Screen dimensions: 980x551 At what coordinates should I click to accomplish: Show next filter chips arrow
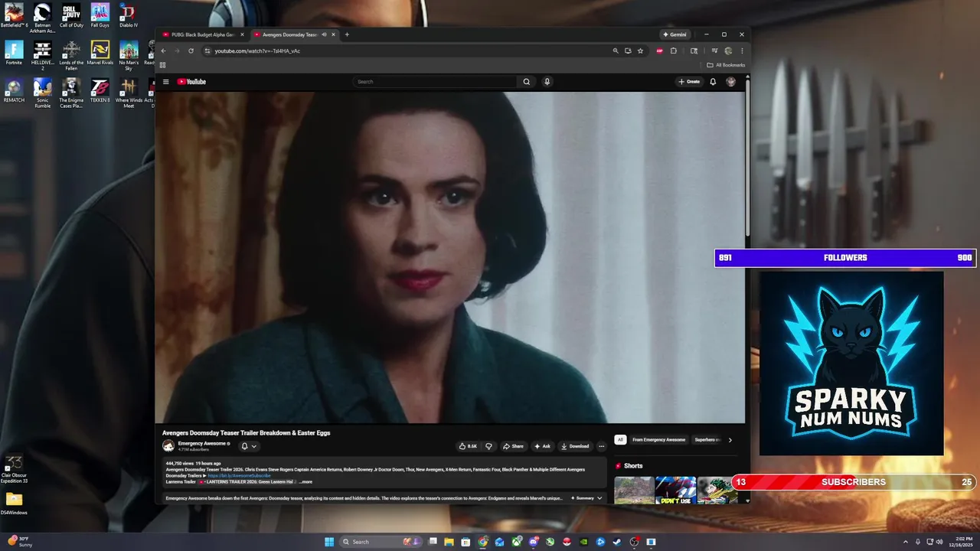point(730,440)
